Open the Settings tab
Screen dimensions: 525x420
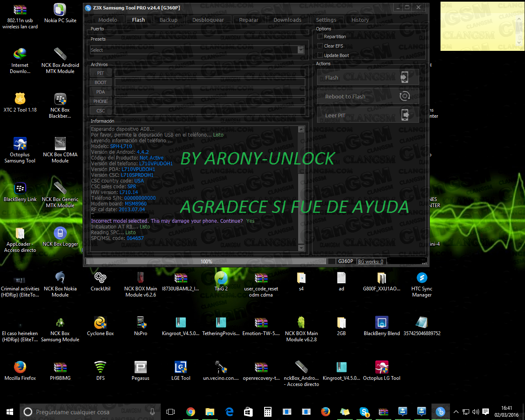click(x=326, y=20)
